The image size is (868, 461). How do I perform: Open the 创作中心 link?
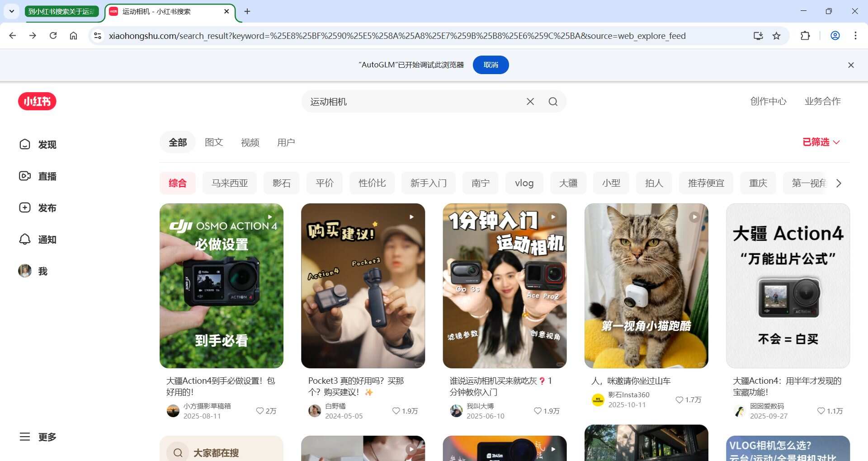point(768,101)
